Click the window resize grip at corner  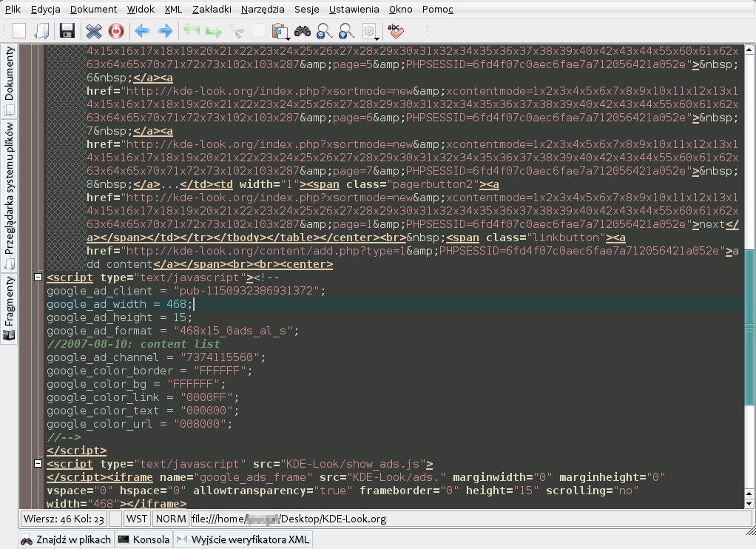750,530
